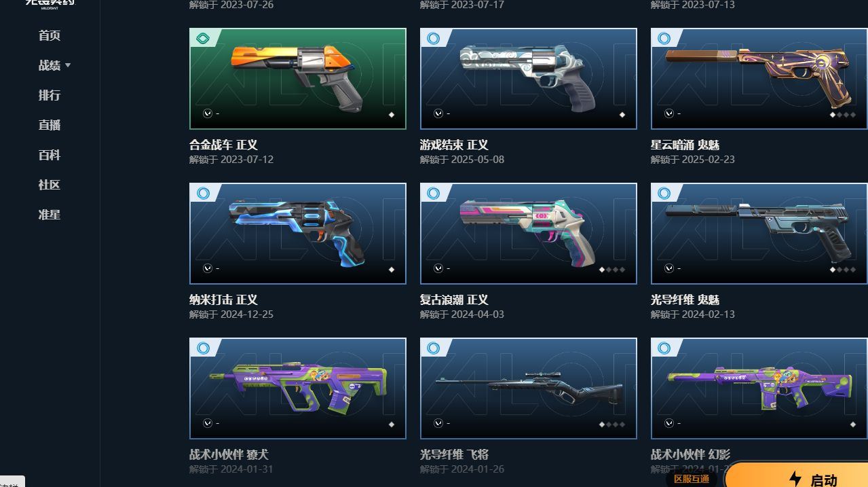Open the 直播 sidebar page
The height and width of the screenshot is (487, 868).
tap(50, 125)
